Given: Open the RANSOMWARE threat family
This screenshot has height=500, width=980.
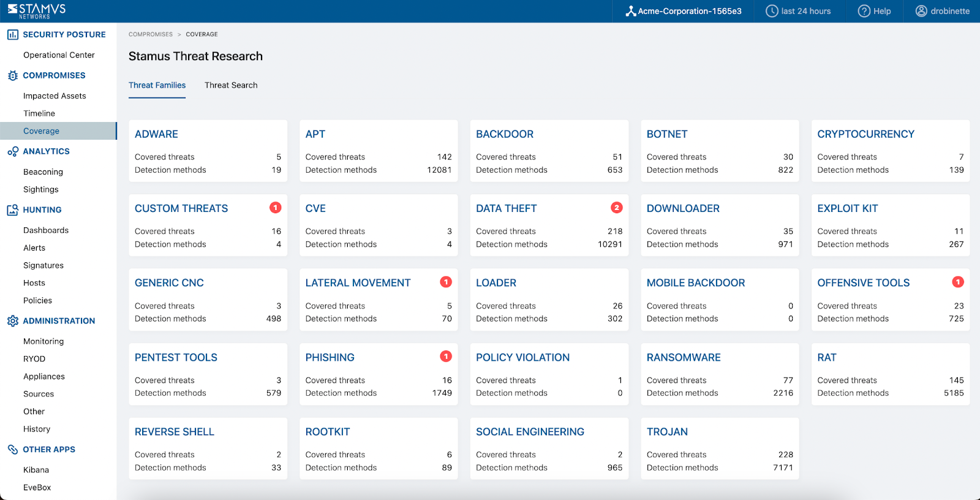Looking at the screenshot, I should point(720,374).
